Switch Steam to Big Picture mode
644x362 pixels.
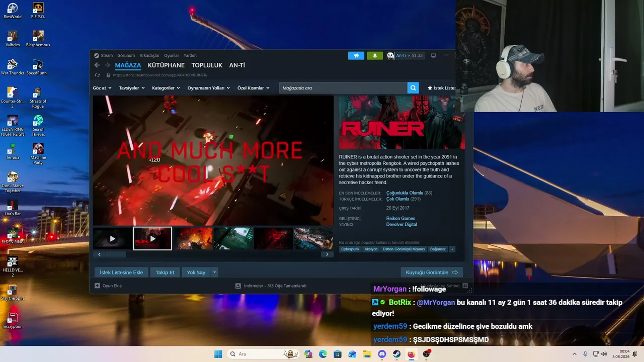tap(433, 55)
